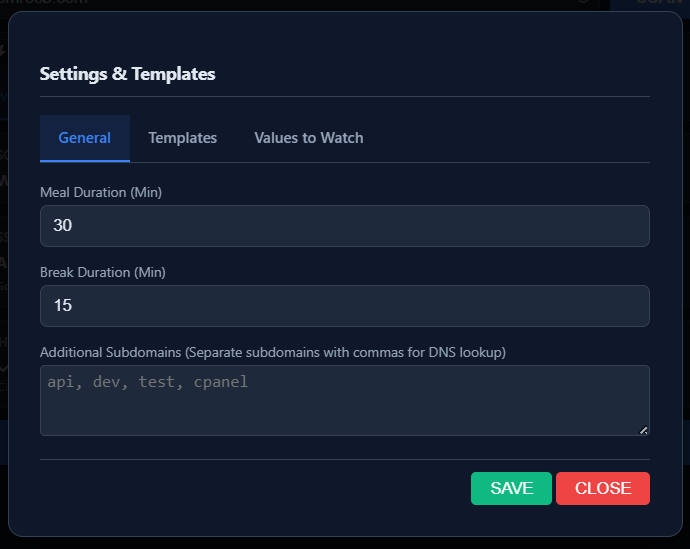The height and width of the screenshot is (549, 690).
Task: Click the Additional Subdomains label text
Action: coord(272,352)
